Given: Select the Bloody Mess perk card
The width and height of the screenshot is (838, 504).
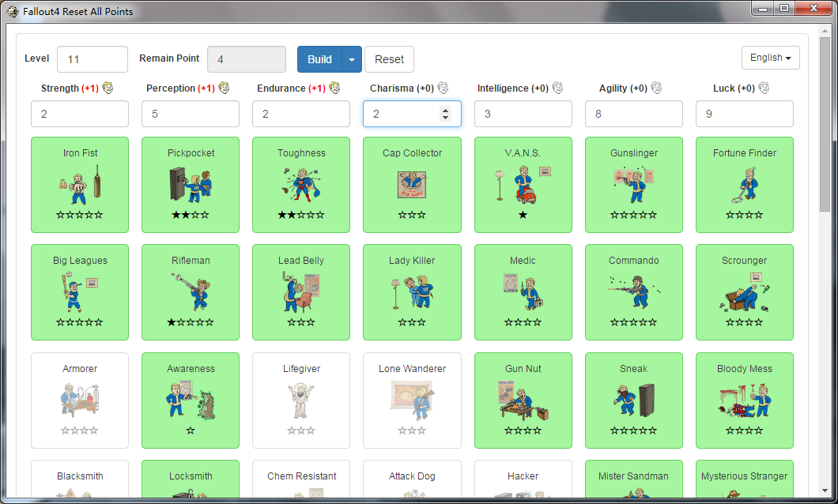Looking at the screenshot, I should (x=745, y=401).
